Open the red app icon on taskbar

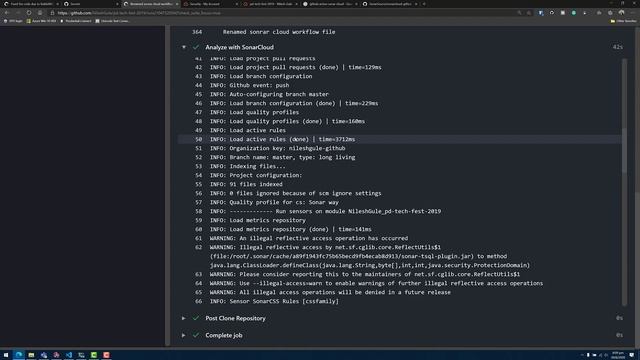pos(107,355)
